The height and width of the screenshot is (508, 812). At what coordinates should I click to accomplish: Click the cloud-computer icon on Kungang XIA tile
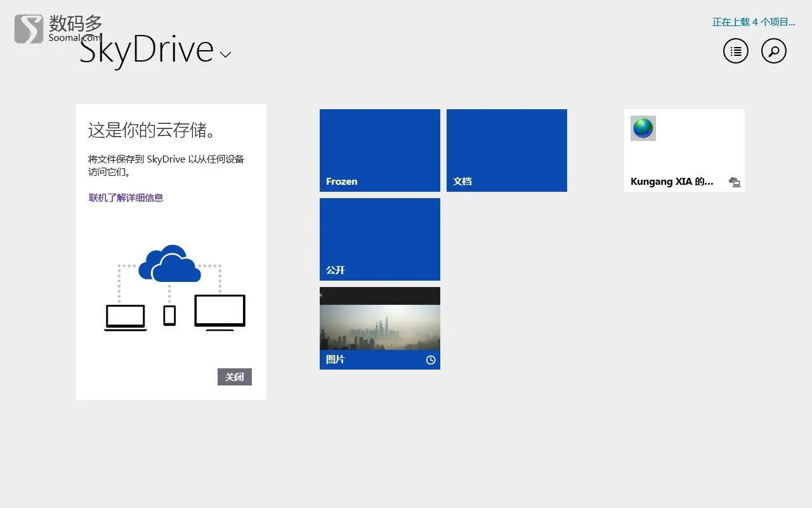click(x=735, y=182)
